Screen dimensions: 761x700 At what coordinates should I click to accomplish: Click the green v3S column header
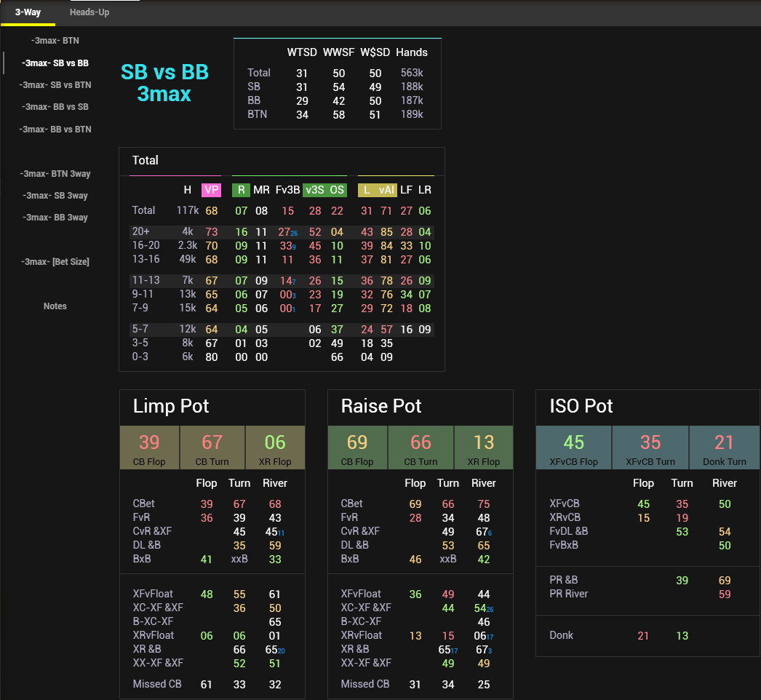click(x=314, y=190)
